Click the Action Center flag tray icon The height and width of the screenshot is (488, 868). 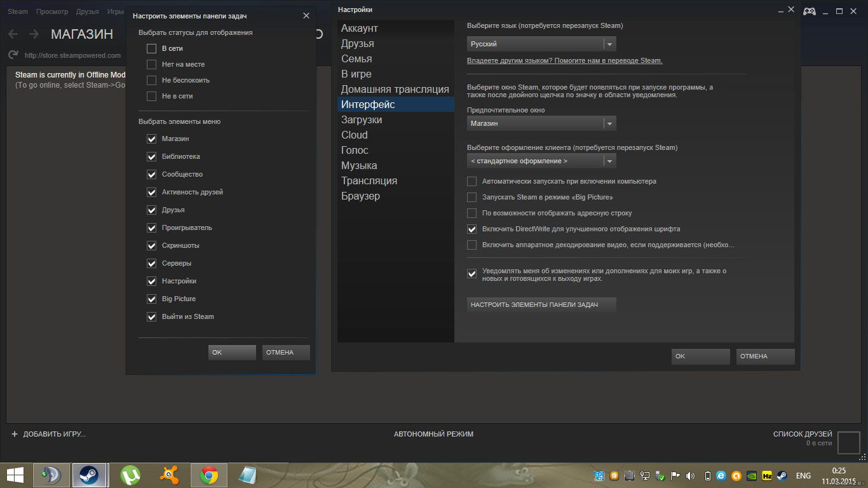coord(675,475)
